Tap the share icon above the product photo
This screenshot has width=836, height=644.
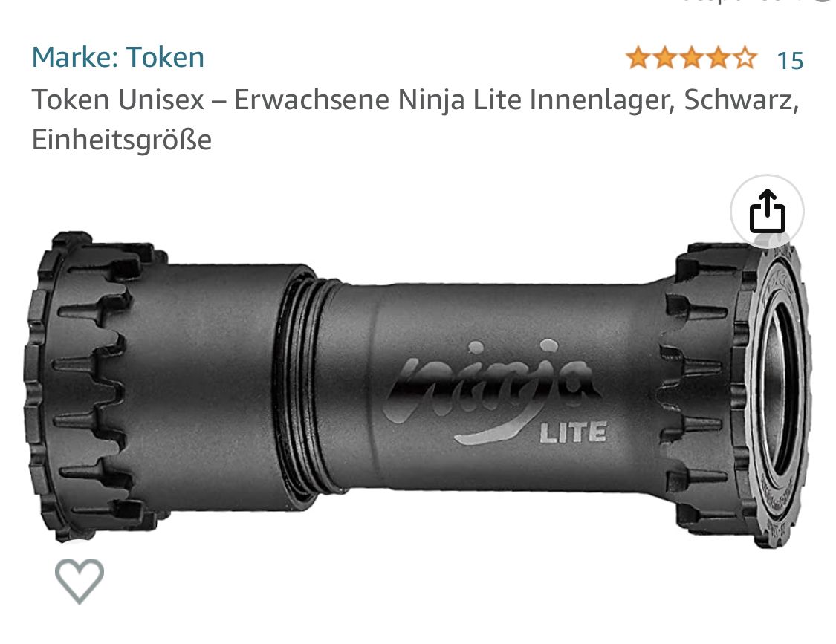click(767, 211)
